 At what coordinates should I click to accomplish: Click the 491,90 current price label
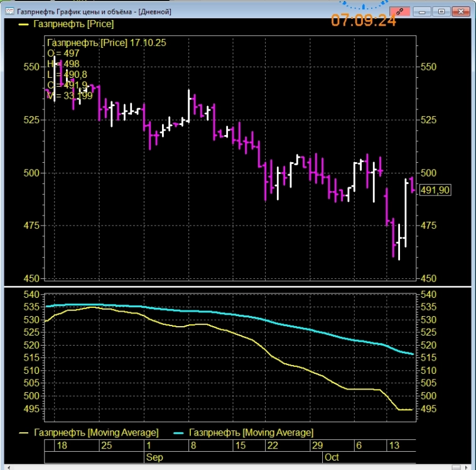434,190
